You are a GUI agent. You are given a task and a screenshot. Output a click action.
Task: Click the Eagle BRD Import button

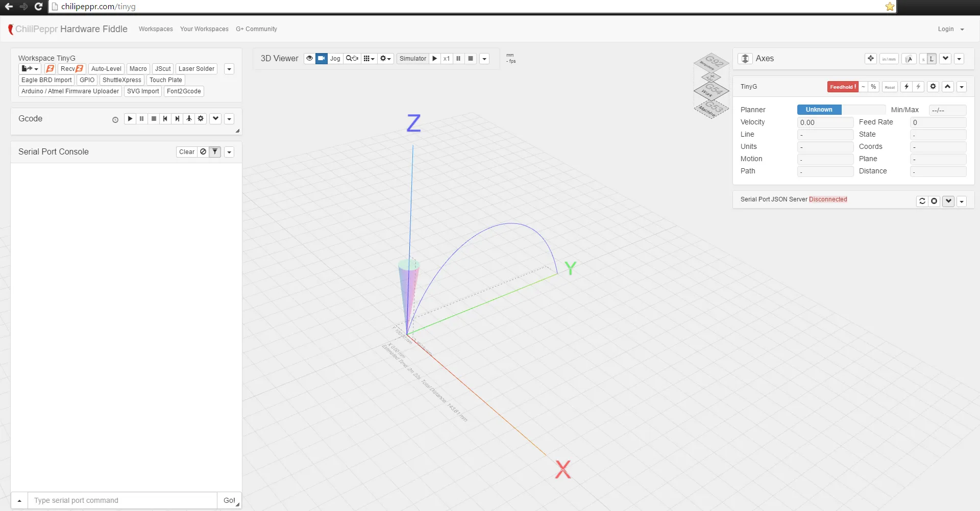[x=46, y=80]
